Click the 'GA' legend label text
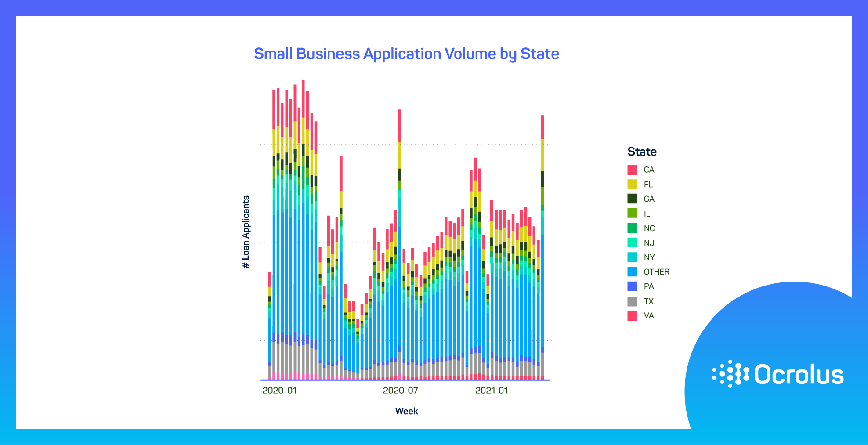 tap(649, 199)
